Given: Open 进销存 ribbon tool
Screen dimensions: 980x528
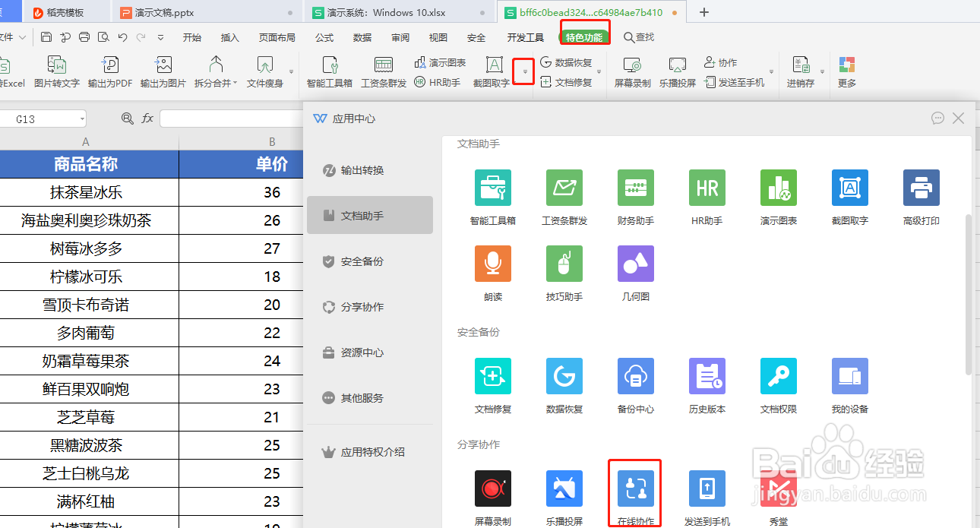Looking at the screenshot, I should (x=801, y=72).
